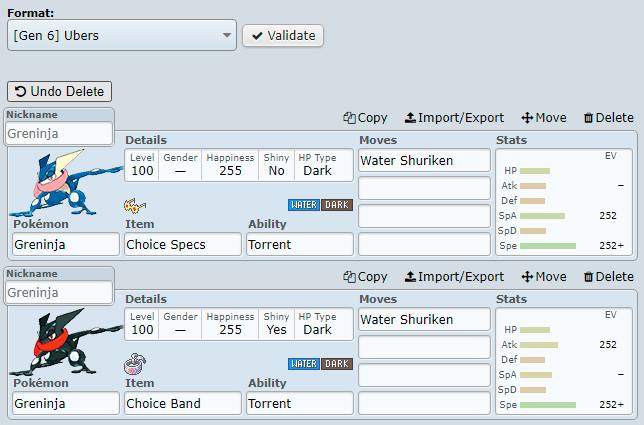Click the Nickname field of shiny Greninja
The width and height of the screenshot is (644, 425).
59,292
